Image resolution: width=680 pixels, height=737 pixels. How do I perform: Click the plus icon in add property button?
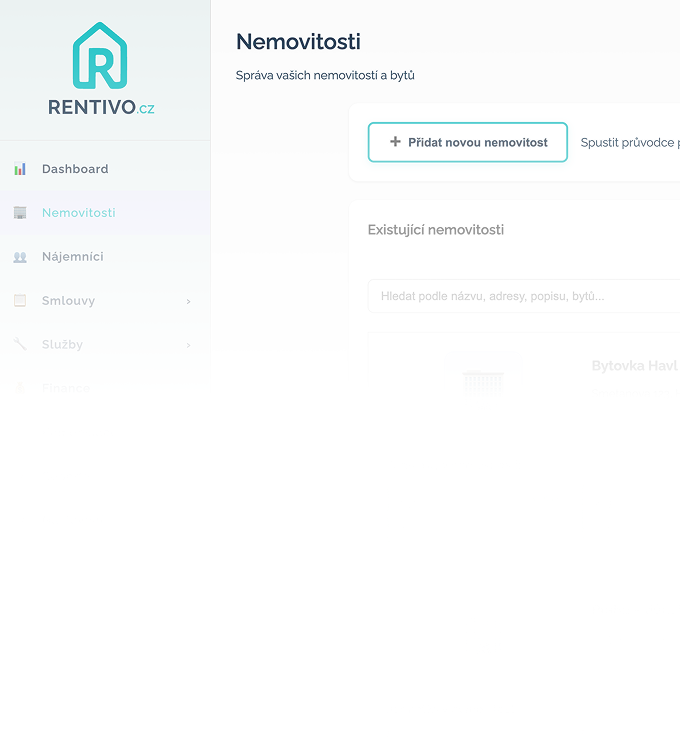pos(395,142)
